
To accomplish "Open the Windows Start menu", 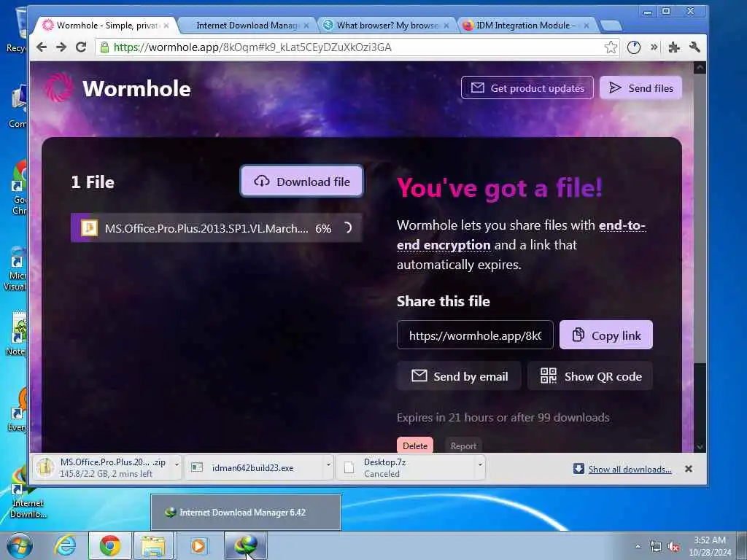I will pos(19,545).
